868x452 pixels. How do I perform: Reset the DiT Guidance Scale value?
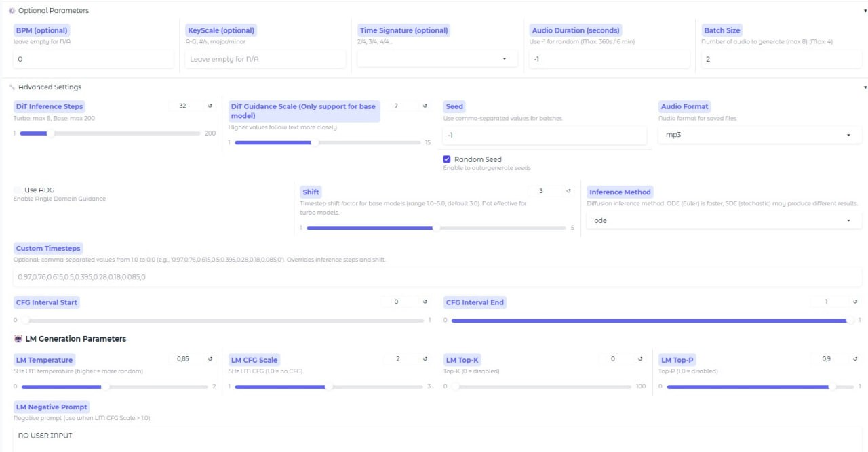click(x=425, y=106)
